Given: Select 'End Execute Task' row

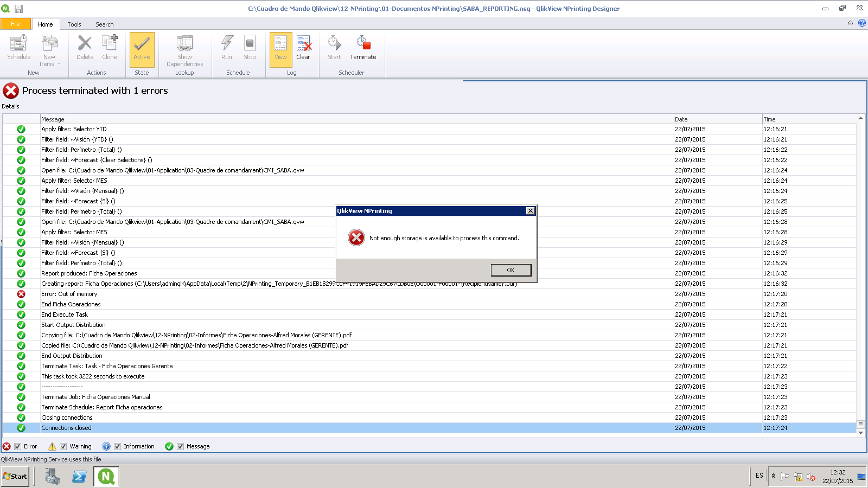Looking at the screenshot, I should (x=429, y=314).
